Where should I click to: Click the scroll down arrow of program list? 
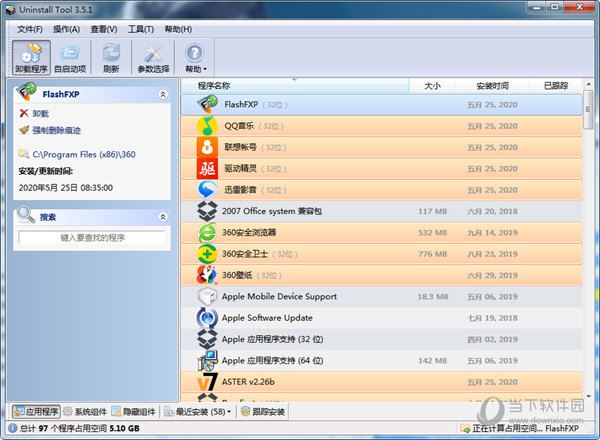589,397
